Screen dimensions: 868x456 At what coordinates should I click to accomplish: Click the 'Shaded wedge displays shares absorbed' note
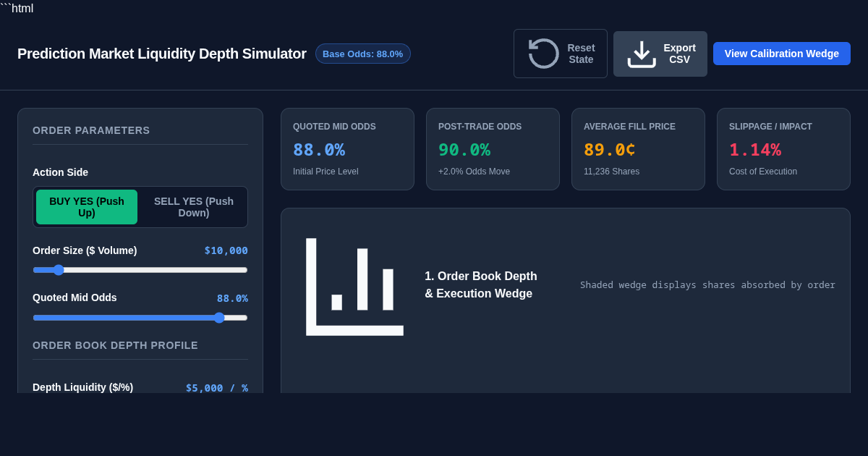pos(707,285)
